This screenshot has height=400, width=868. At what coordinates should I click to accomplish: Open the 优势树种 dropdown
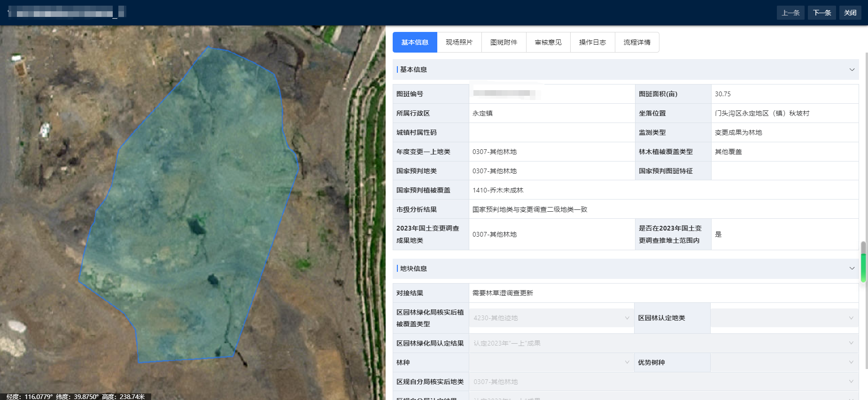point(784,362)
